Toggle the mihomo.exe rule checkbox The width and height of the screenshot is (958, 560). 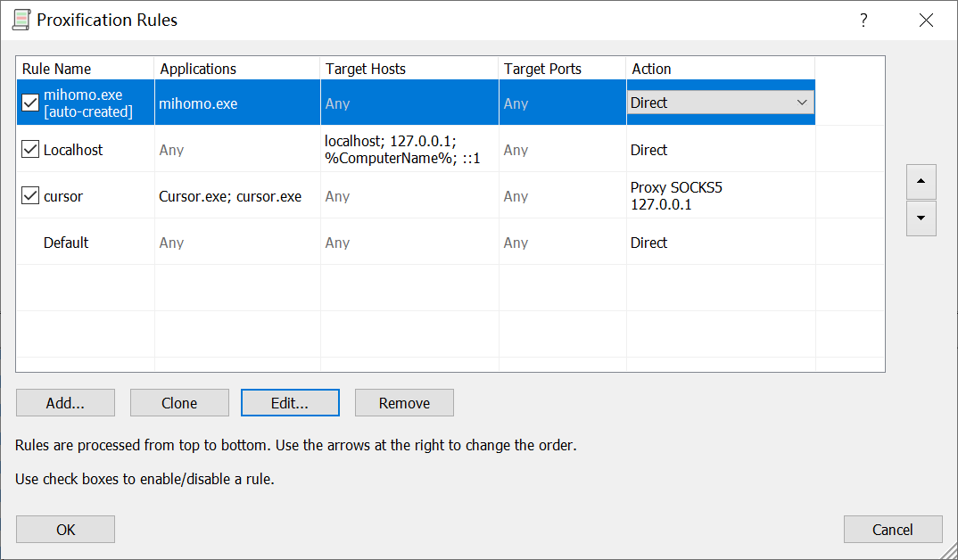[x=30, y=103]
